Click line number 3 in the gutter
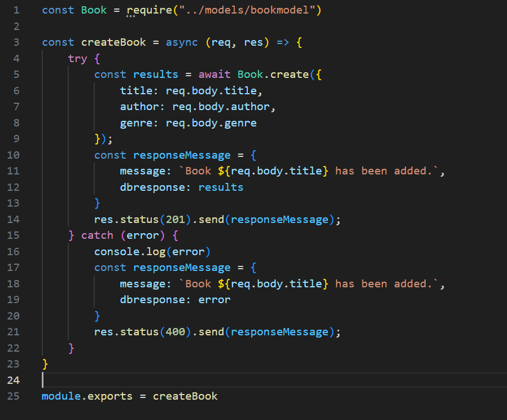Image resolution: width=507 pixels, height=420 pixels. (16, 42)
